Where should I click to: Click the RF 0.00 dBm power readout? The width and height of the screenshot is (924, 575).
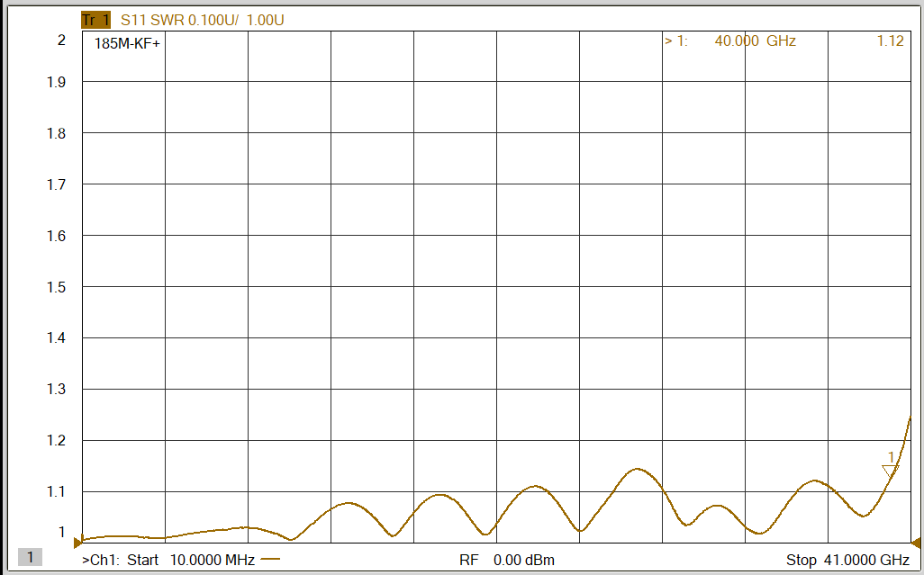(507, 560)
